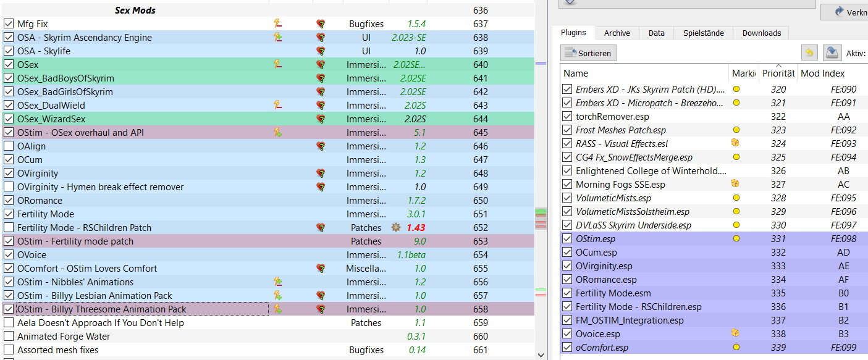Click the orange archive icon for Ovoice.esp

coord(736,333)
